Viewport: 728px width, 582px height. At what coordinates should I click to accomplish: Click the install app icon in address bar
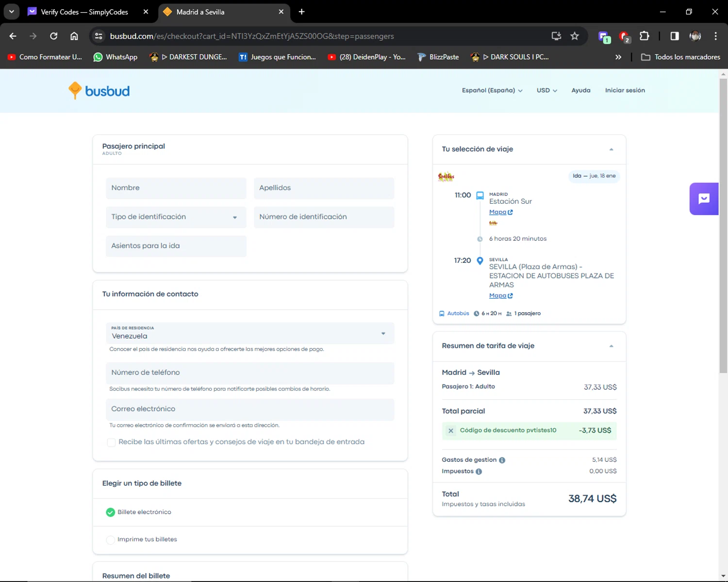point(556,36)
